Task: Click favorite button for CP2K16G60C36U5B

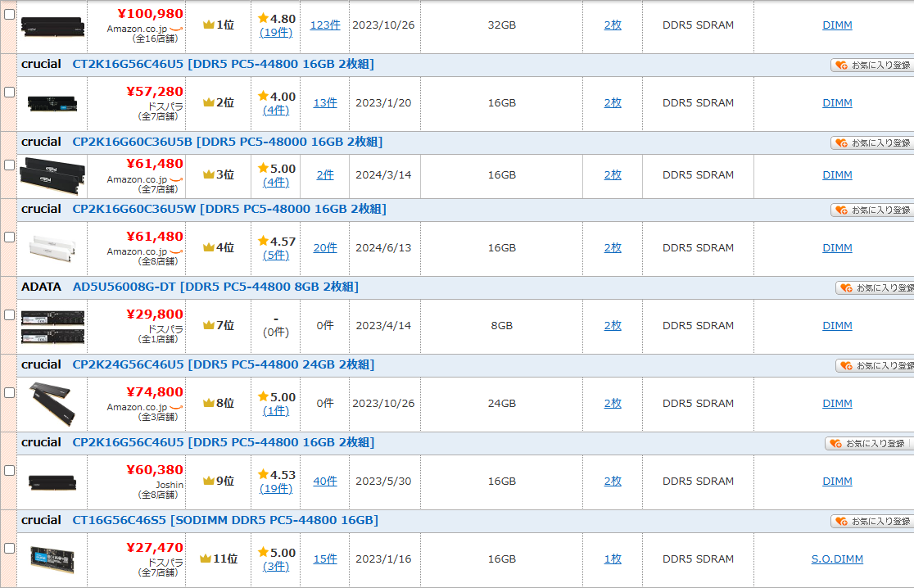Action: 872,142
